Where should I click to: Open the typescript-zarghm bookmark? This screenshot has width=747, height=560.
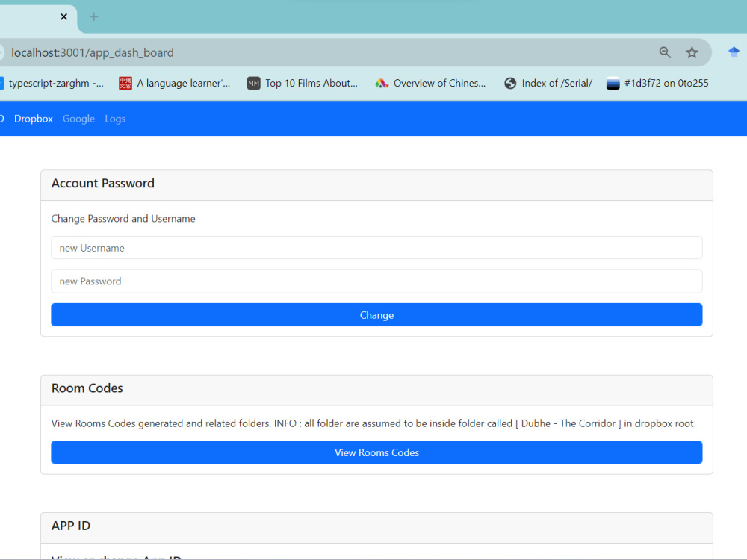[x=52, y=84]
